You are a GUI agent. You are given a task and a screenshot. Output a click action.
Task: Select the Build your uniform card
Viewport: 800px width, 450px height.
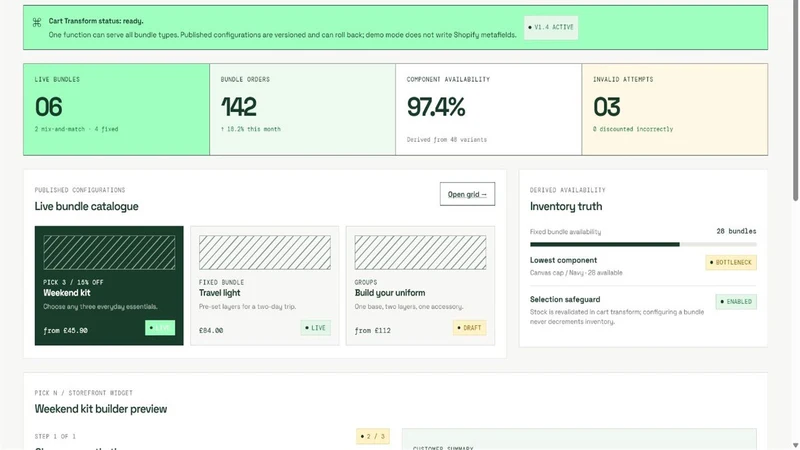(420, 286)
